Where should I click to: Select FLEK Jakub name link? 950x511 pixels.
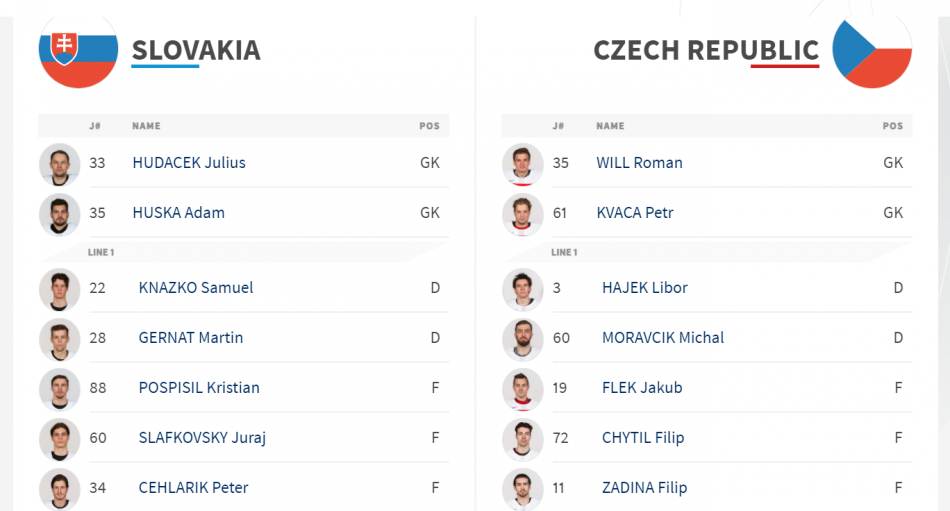point(642,388)
